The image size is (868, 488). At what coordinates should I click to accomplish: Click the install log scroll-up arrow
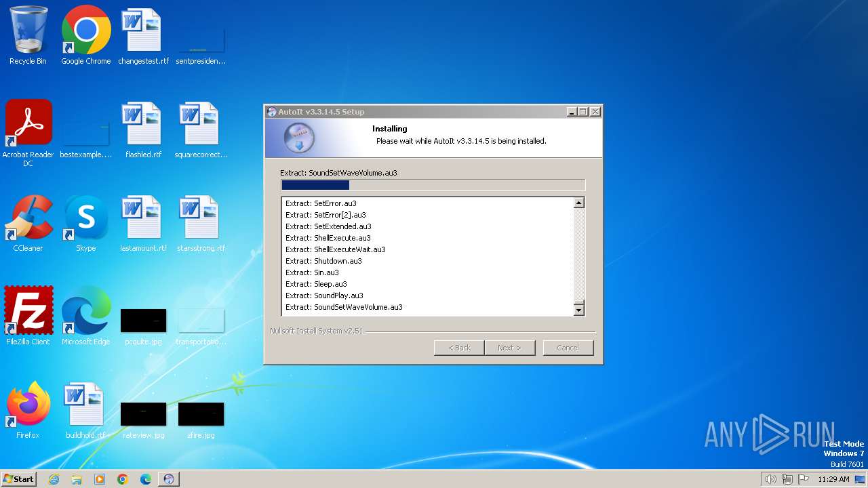point(579,203)
